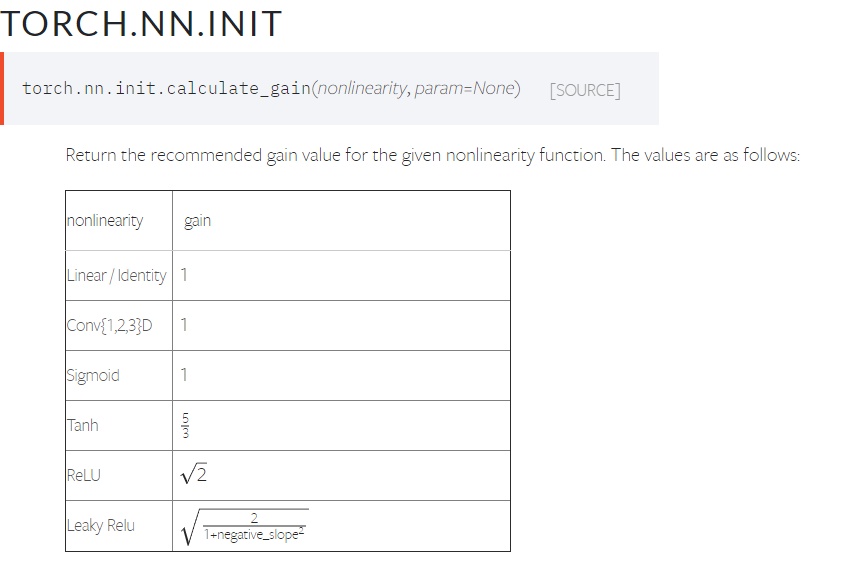Click the description sentence about recommended gain

[433, 155]
